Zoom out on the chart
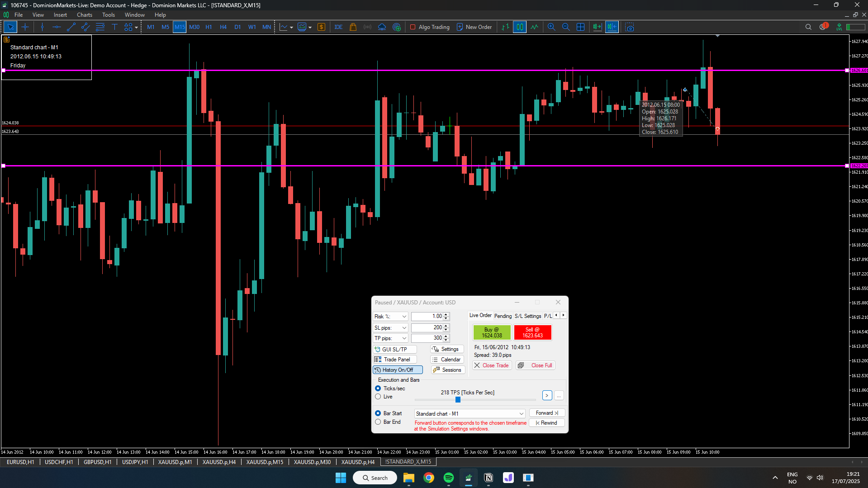The width and height of the screenshot is (868, 488). [566, 27]
